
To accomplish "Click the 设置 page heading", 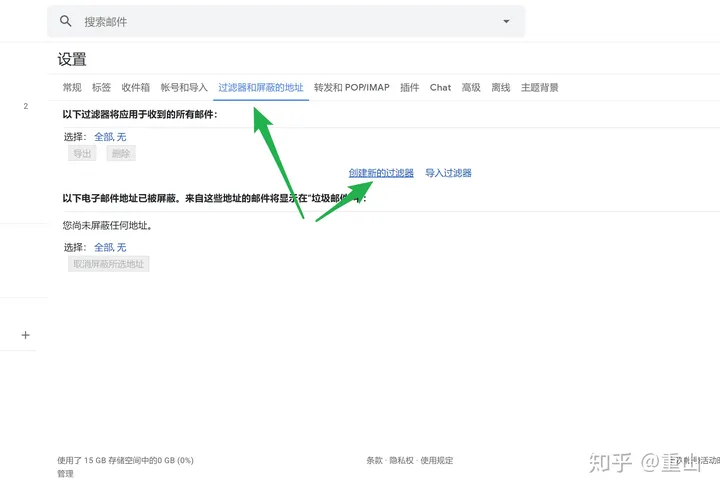I will pyautogui.click(x=72, y=59).
